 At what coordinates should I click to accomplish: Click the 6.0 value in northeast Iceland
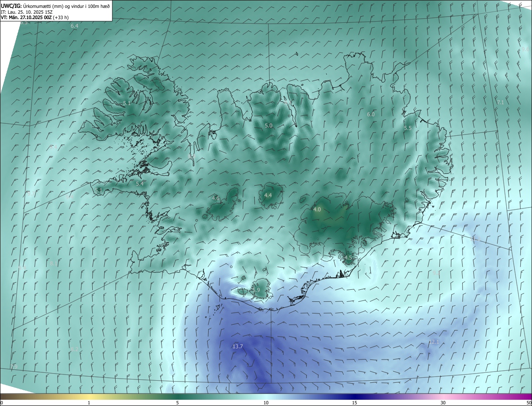point(371,114)
